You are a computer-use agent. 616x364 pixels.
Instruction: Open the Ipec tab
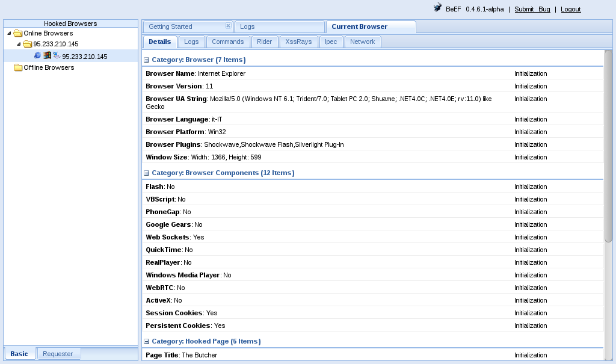click(331, 42)
